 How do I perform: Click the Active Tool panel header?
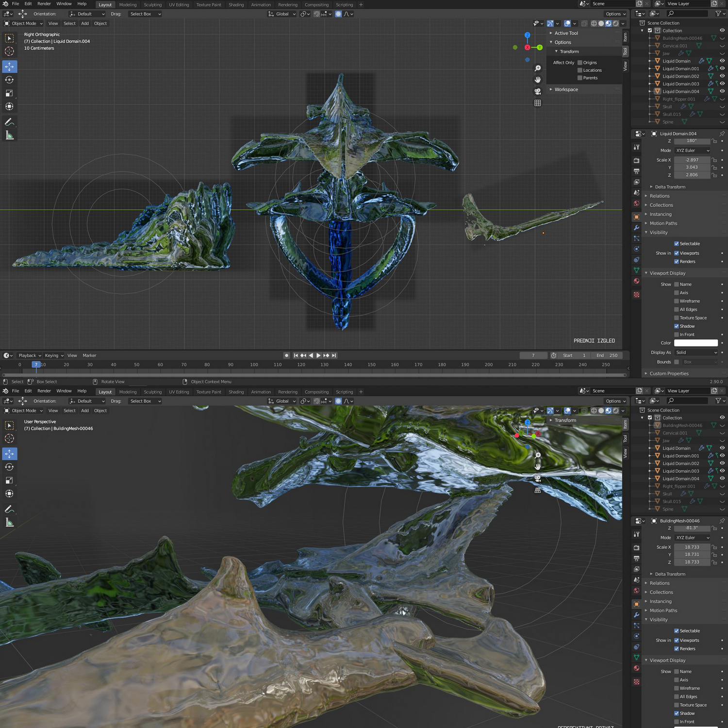click(566, 33)
